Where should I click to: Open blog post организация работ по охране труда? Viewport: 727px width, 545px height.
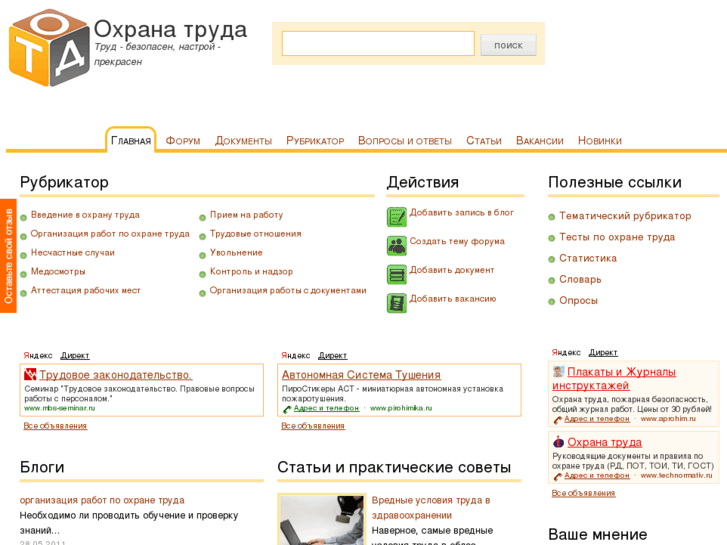102,500
